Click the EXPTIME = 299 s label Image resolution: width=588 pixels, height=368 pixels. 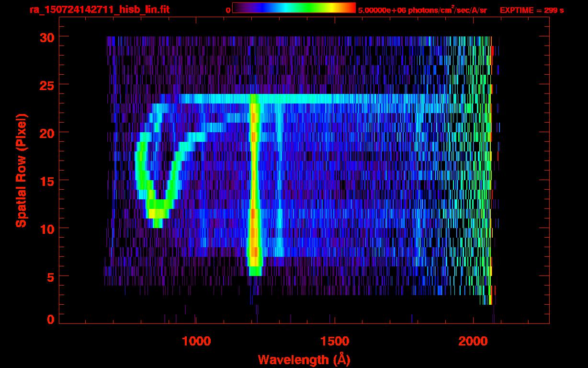(531, 10)
